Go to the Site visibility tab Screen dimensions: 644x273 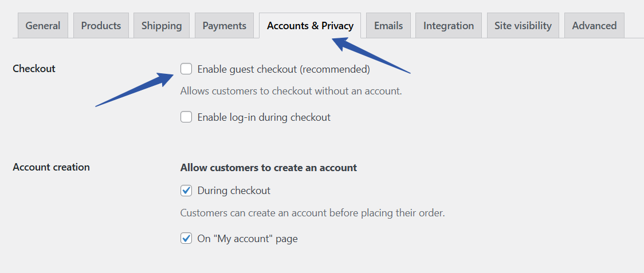click(x=523, y=26)
